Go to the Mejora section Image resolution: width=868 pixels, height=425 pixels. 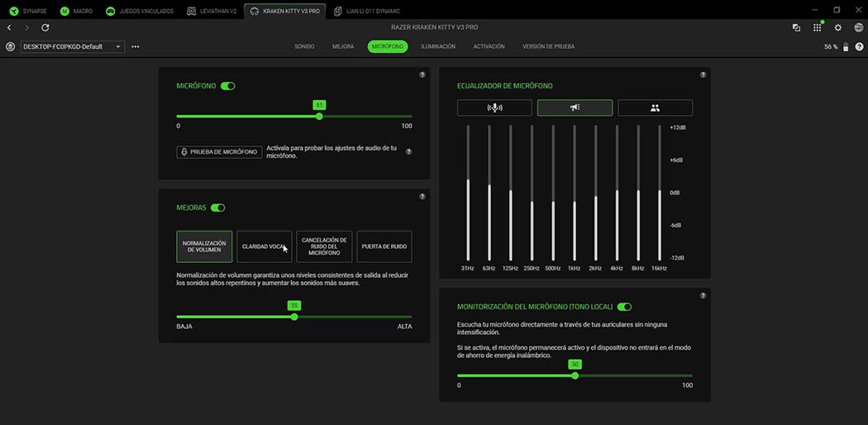tap(343, 46)
